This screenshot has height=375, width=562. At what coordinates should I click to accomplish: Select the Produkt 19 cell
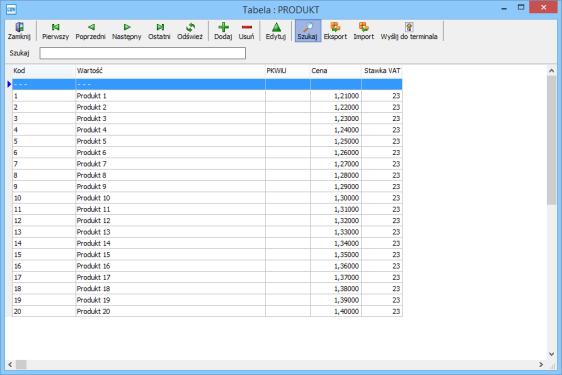170,300
